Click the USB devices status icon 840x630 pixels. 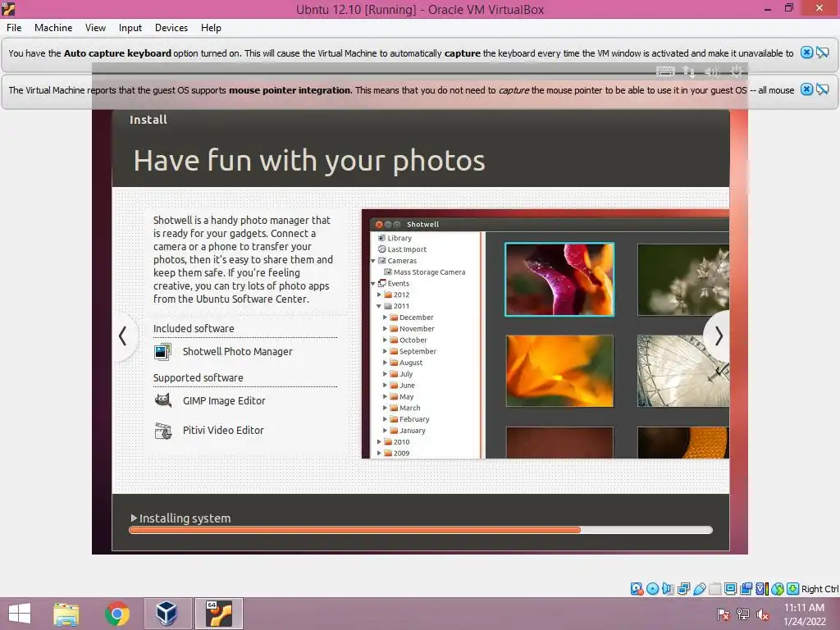[699, 589]
